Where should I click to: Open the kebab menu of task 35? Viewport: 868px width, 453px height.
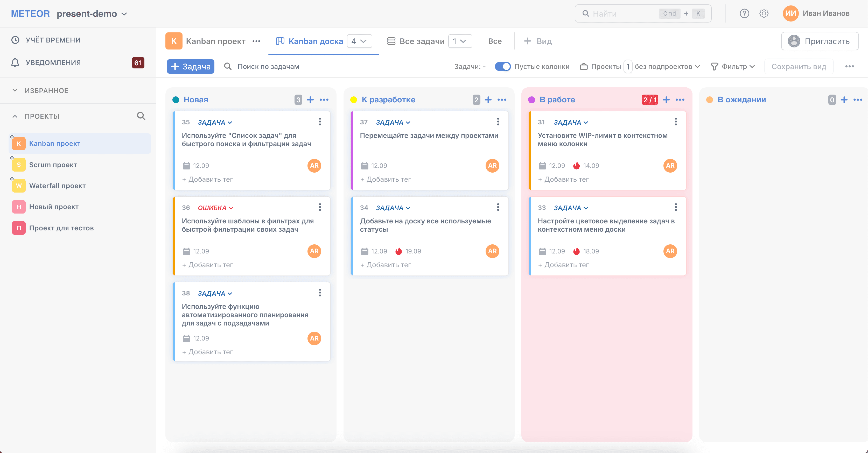point(320,122)
